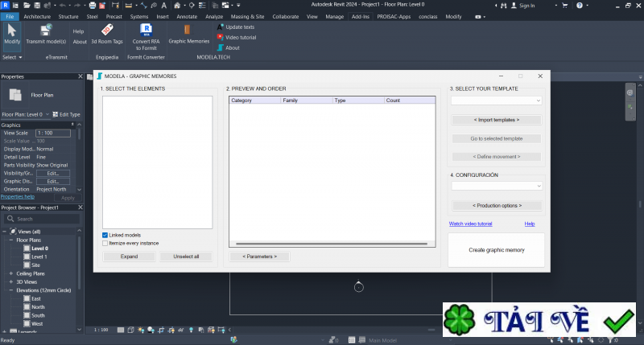This screenshot has height=345, width=644.
Task: Enable Itemize every instance checkbox
Action: coord(105,243)
